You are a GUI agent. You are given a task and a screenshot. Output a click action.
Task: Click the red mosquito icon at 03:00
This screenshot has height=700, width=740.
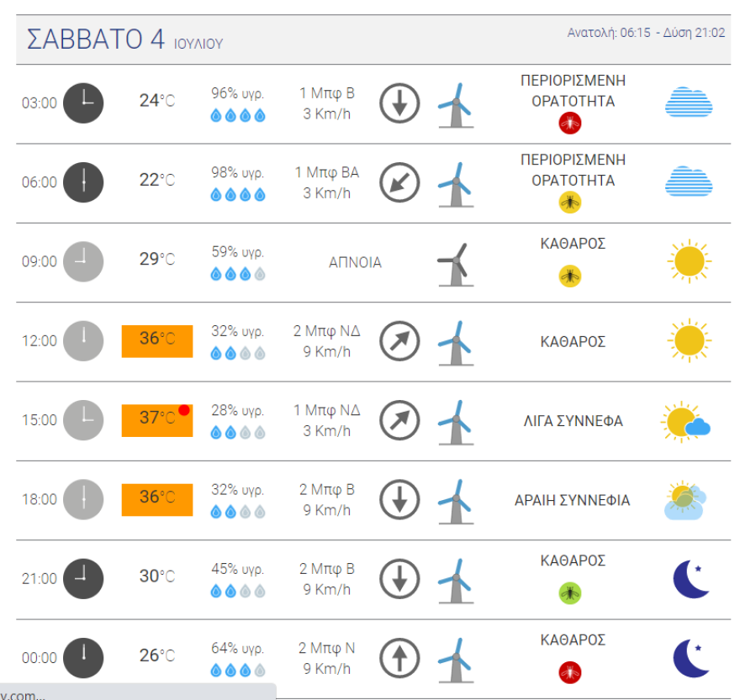[x=570, y=124]
